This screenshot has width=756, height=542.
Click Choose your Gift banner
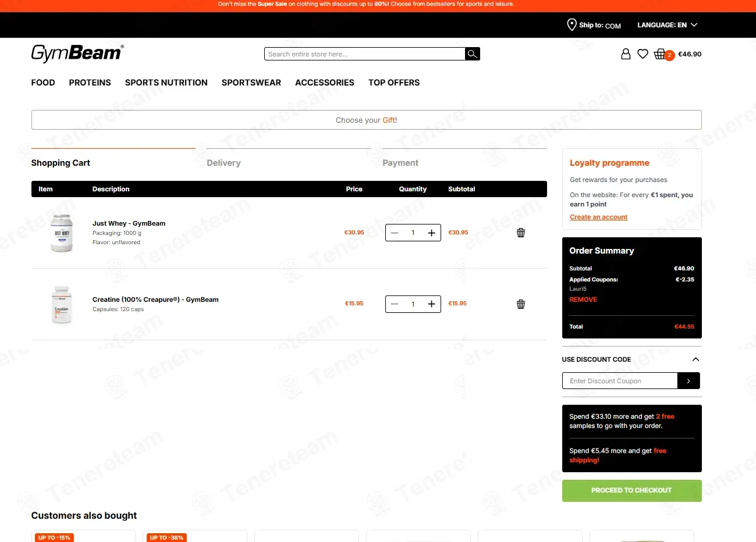(x=366, y=120)
